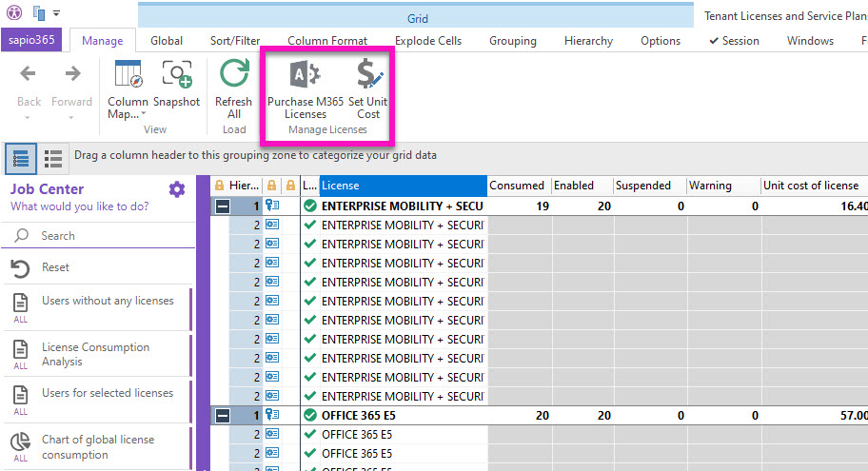Click license type icon in ENTERPRISE MOBILITY group row
The image size is (868, 471).
point(272,206)
